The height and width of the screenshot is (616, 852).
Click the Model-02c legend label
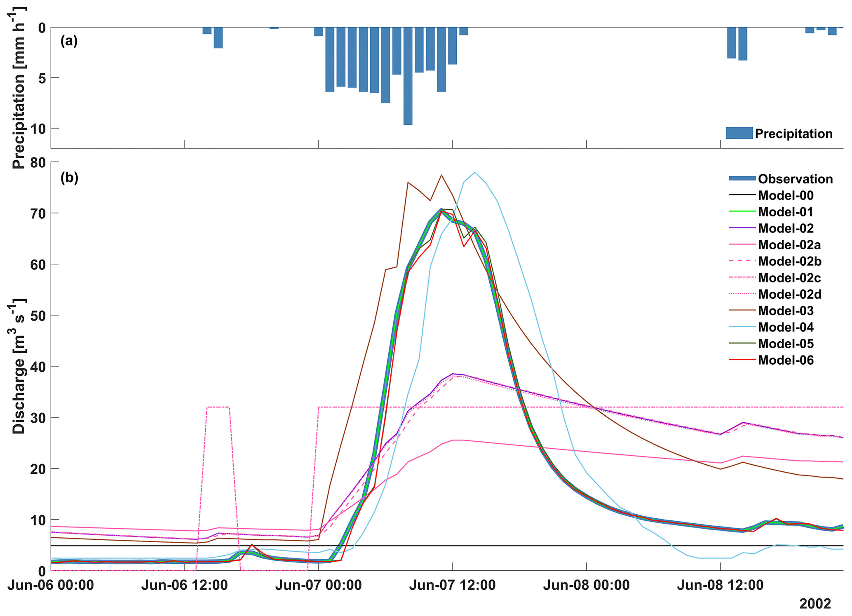click(x=789, y=278)
